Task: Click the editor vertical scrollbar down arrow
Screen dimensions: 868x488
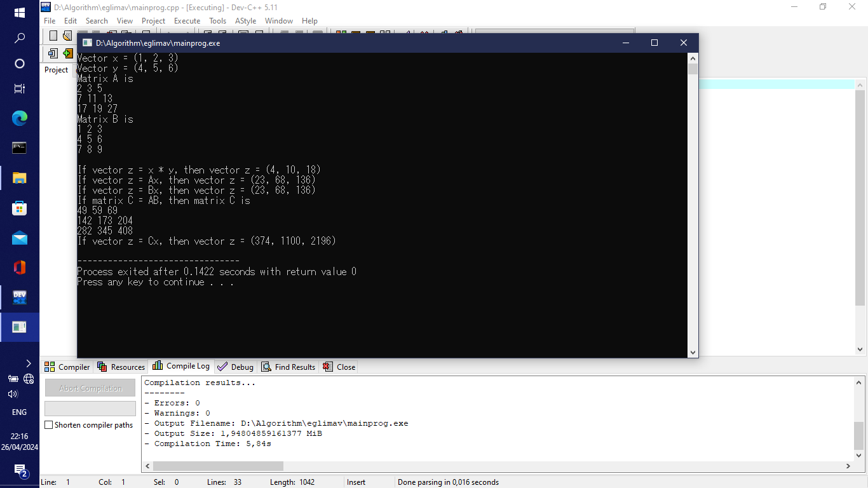Action: [x=860, y=349]
